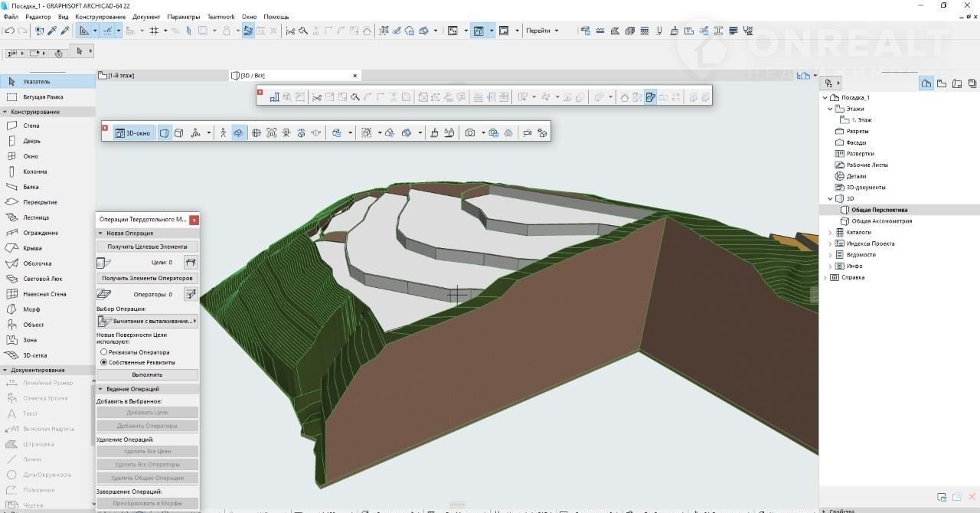Screen dimensions: 980x513
Task: Close the Solid Element Operations palette
Action: [194, 220]
